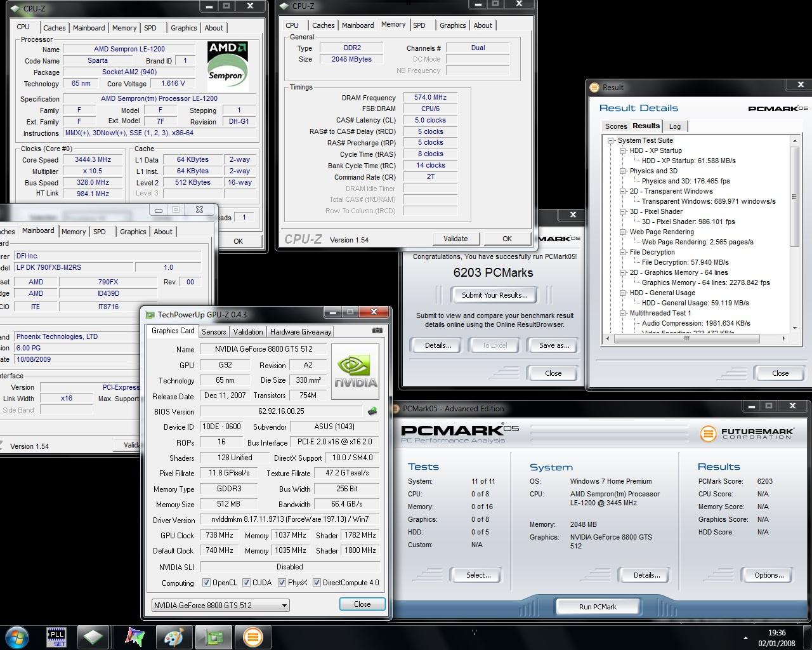
Task: Collapse HDD - XP Startup node
Action: coord(622,151)
